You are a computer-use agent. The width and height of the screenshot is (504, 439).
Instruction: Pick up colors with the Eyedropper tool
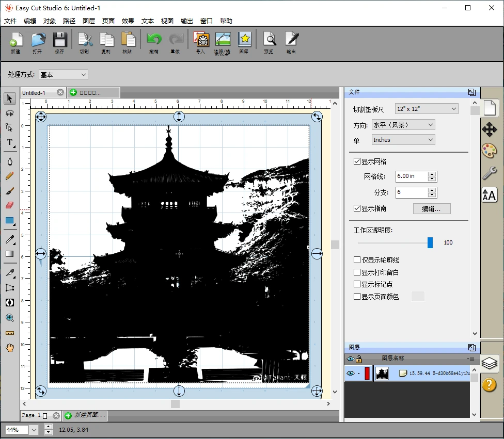click(x=9, y=240)
